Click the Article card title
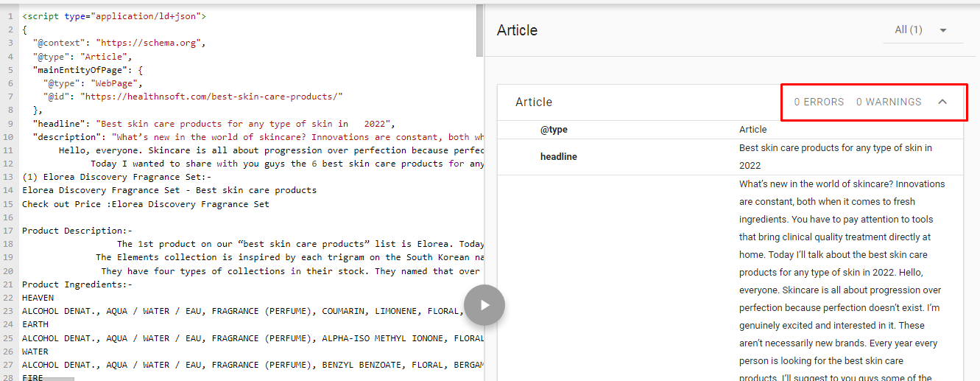This screenshot has height=381, width=980. [x=534, y=102]
